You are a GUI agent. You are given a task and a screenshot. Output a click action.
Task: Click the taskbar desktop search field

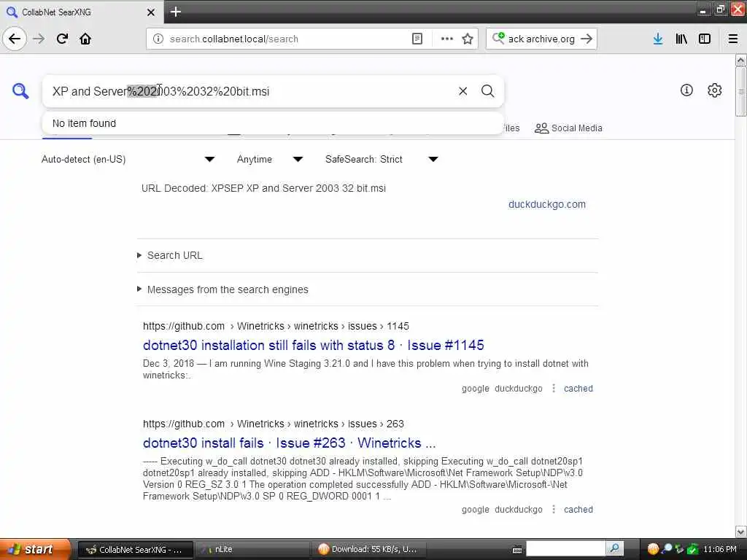pos(565,549)
